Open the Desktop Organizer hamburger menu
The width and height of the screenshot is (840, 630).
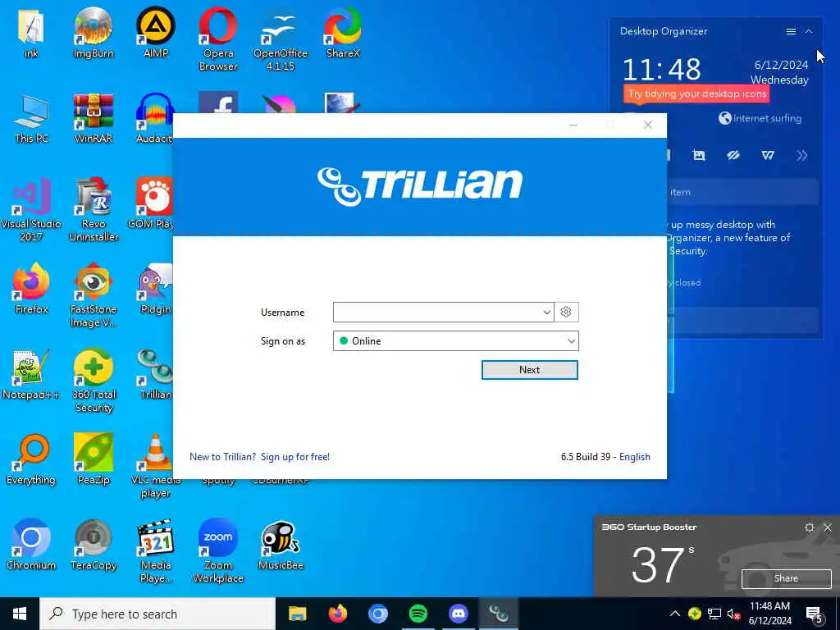pyautogui.click(x=791, y=32)
